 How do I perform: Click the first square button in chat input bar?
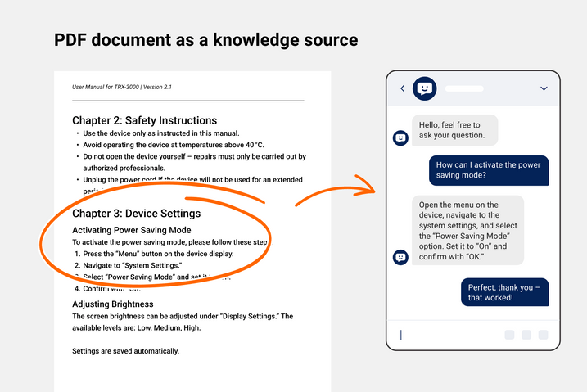[509, 335]
